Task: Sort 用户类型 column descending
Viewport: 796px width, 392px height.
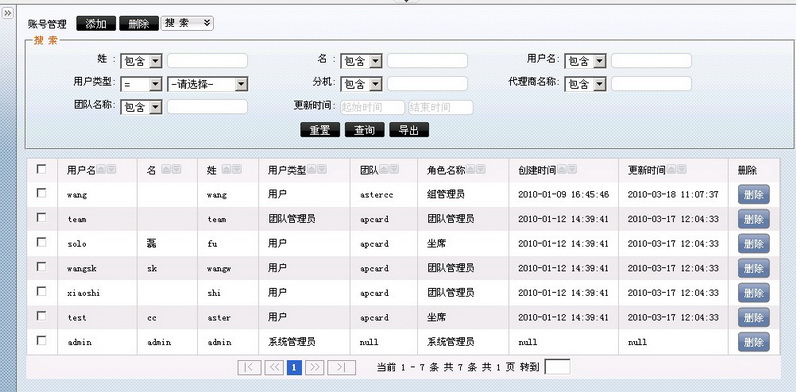Action: click(x=322, y=170)
